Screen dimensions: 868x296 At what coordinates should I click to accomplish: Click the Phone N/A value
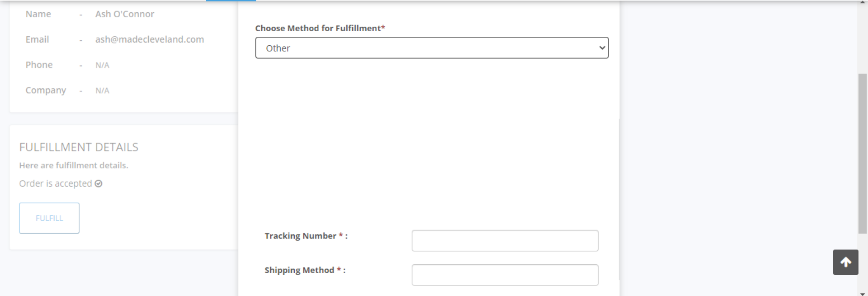tap(102, 65)
